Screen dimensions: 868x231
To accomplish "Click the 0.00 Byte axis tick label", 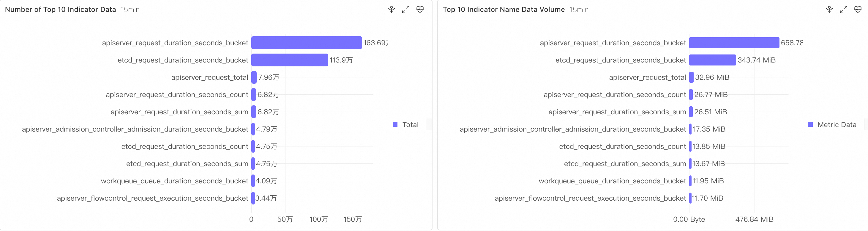I will coord(689,219).
